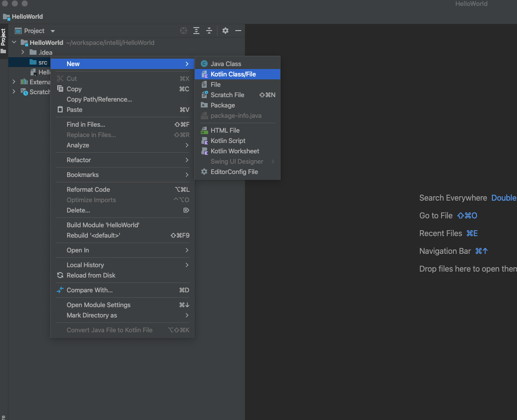517x420 pixels.
Task: Select EditorConfig File entry
Action: click(238, 172)
